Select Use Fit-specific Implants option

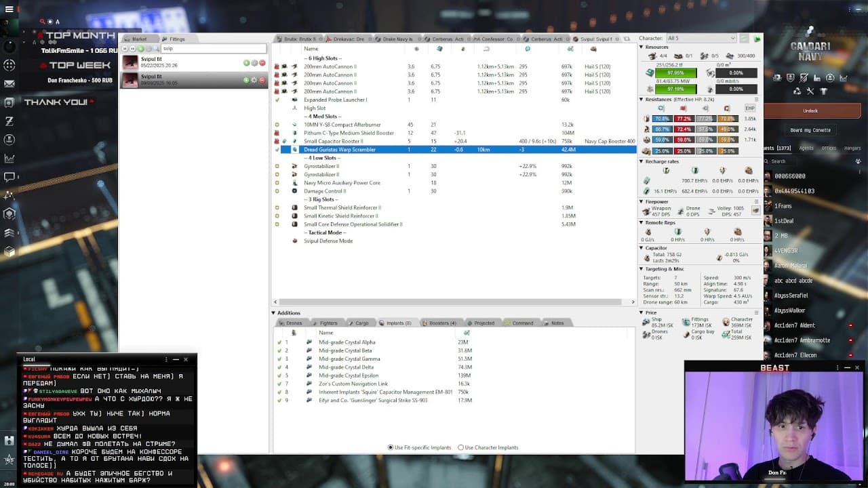click(x=418, y=447)
